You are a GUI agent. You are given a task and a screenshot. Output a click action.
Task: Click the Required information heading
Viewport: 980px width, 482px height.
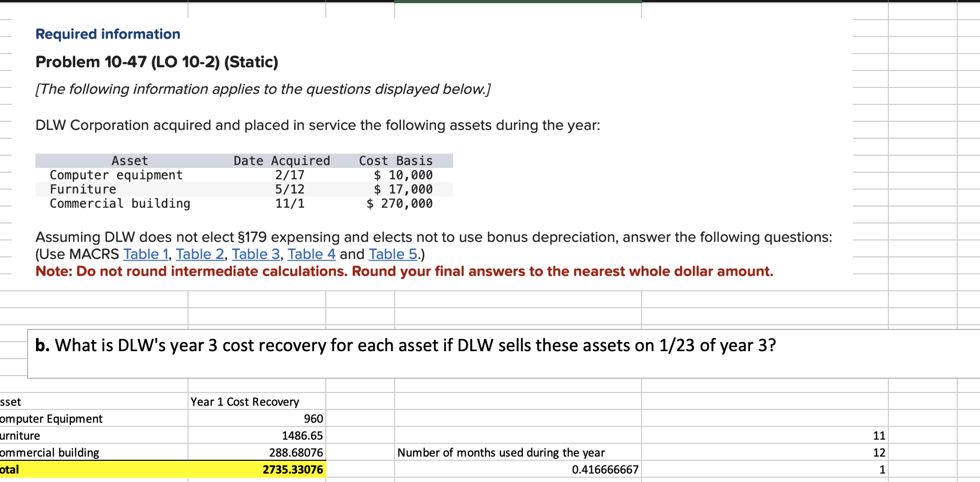pyautogui.click(x=108, y=34)
